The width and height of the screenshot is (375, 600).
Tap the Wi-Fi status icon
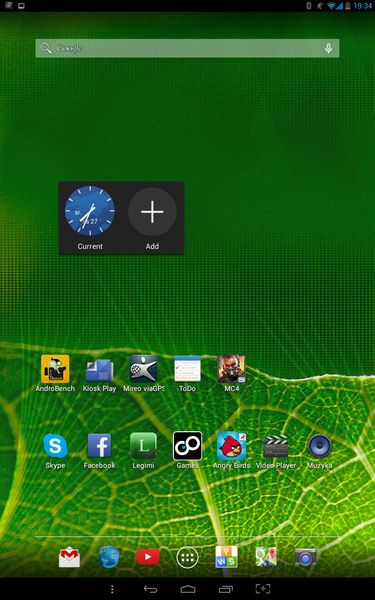[331, 6]
